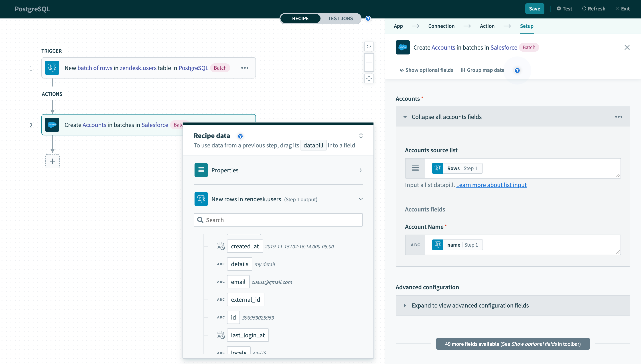This screenshot has height=364, width=641.
Task: Search for a field in Recipe data search box
Action: pos(278,220)
